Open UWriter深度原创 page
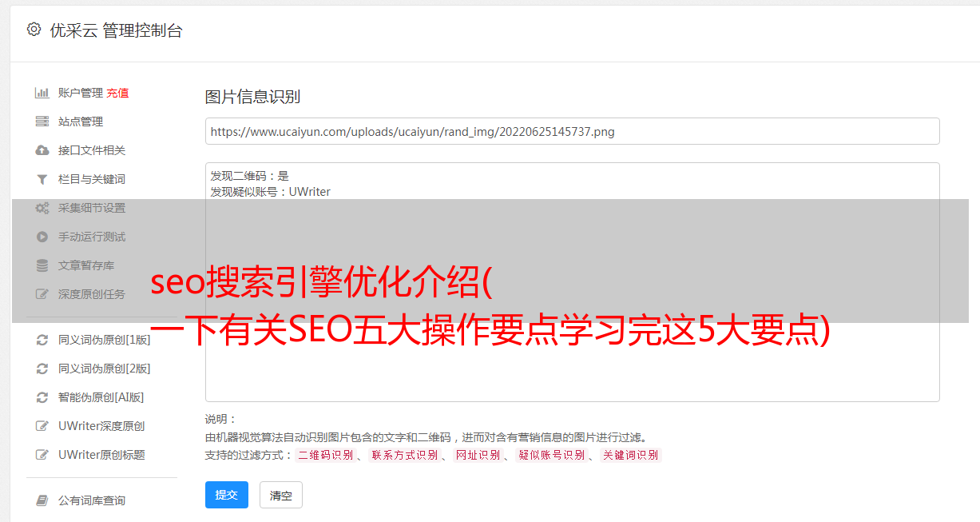980x522 pixels. 101,426
